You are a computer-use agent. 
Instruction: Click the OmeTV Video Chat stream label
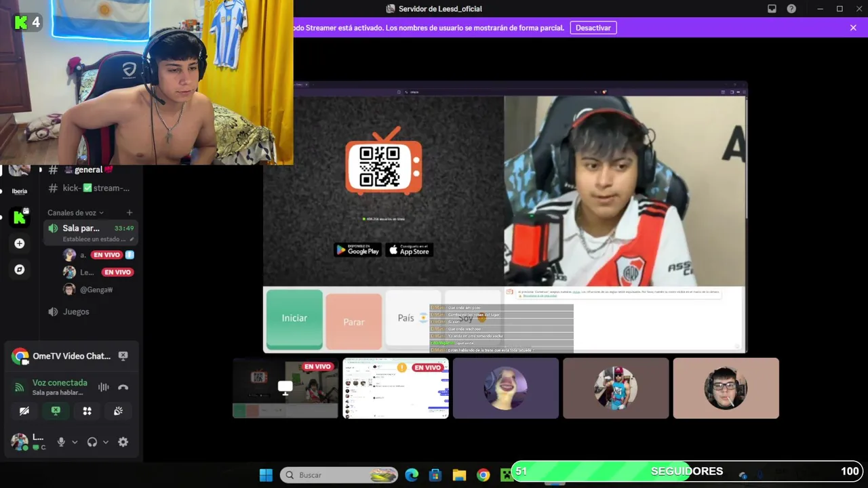pyautogui.click(x=71, y=356)
